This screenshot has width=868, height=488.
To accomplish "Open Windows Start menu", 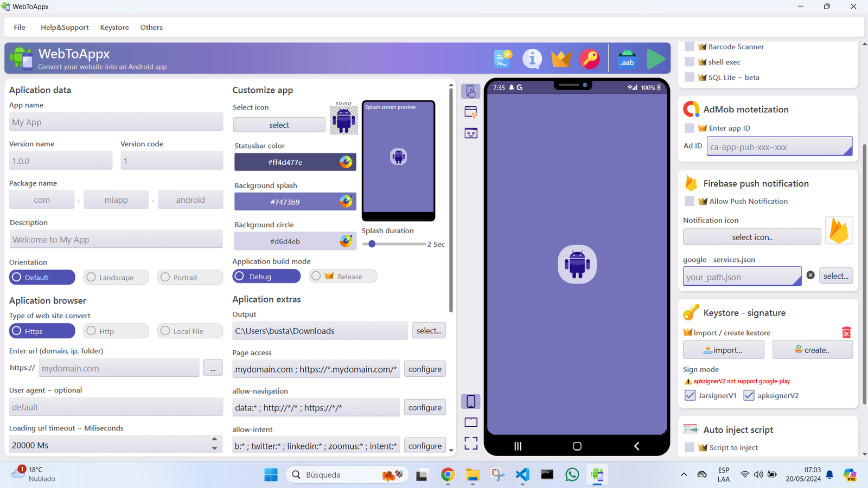I will pos(271,475).
